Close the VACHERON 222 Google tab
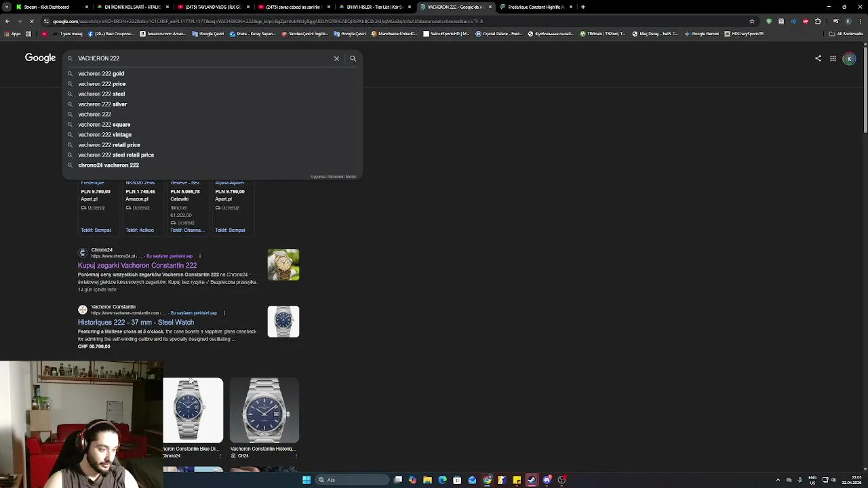 click(490, 7)
